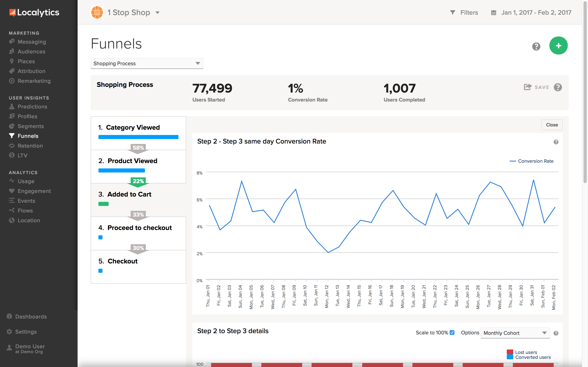Image resolution: width=588 pixels, height=367 pixels.
Task: Toggle Lost users legend entry
Action: tap(526, 352)
